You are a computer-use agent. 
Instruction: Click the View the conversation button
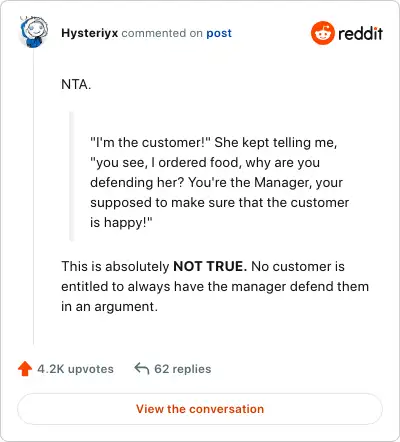[200, 409]
